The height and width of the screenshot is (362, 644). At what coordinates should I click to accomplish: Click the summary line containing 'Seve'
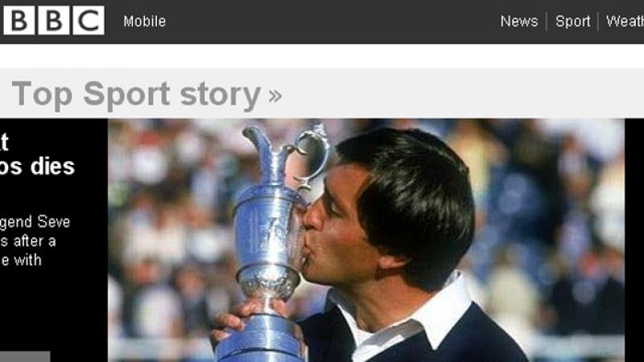(x=35, y=222)
